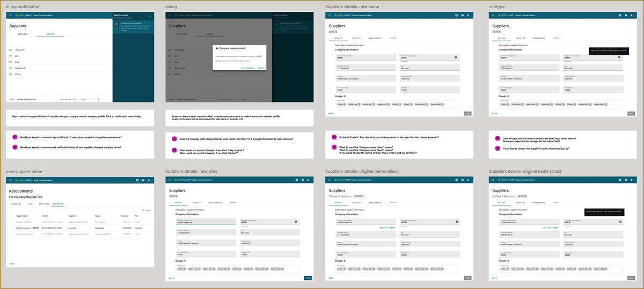The height and width of the screenshot is (289, 644).
Task: Open the hamburger menu in the in-app notification frame
Action: coord(10,15)
